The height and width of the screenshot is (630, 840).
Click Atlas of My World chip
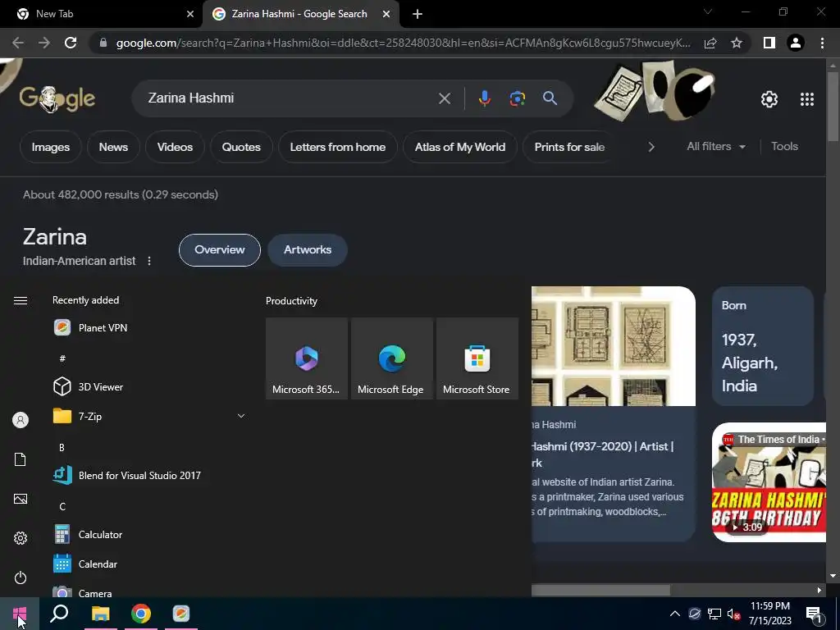pyautogui.click(x=459, y=147)
